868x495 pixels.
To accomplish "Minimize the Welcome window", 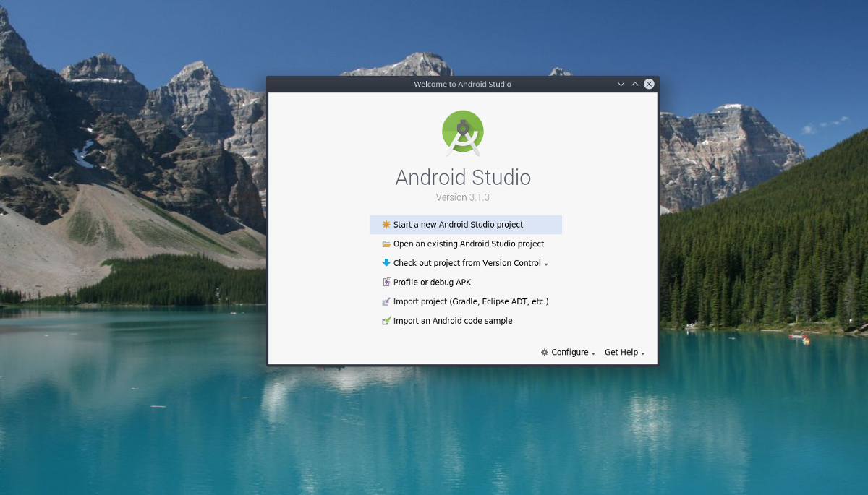I will pyautogui.click(x=621, y=84).
